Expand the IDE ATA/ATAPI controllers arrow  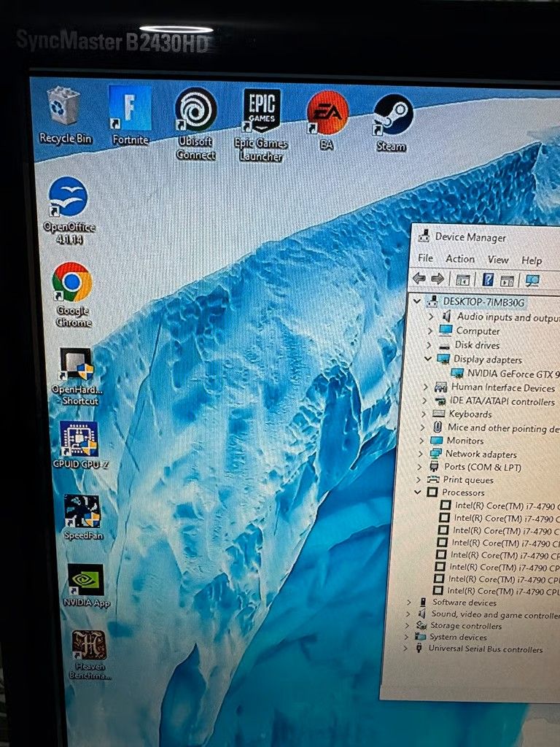coord(425,400)
